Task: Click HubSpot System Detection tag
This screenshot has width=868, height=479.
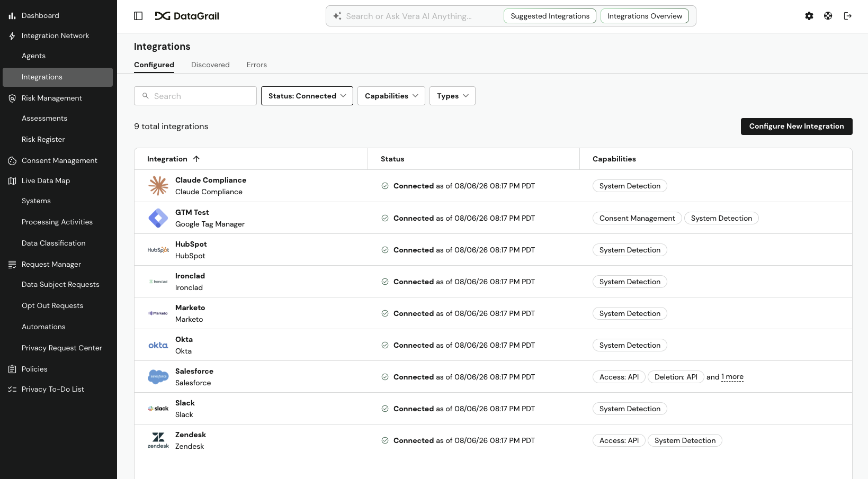Action: tap(630, 250)
